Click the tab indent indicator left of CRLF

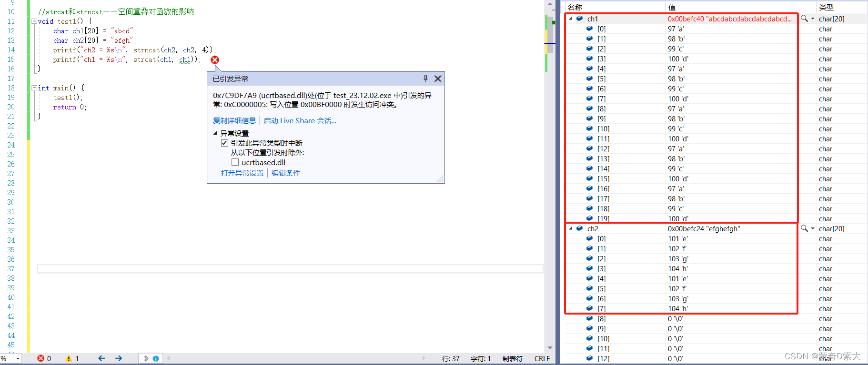pyautogui.click(x=513, y=359)
